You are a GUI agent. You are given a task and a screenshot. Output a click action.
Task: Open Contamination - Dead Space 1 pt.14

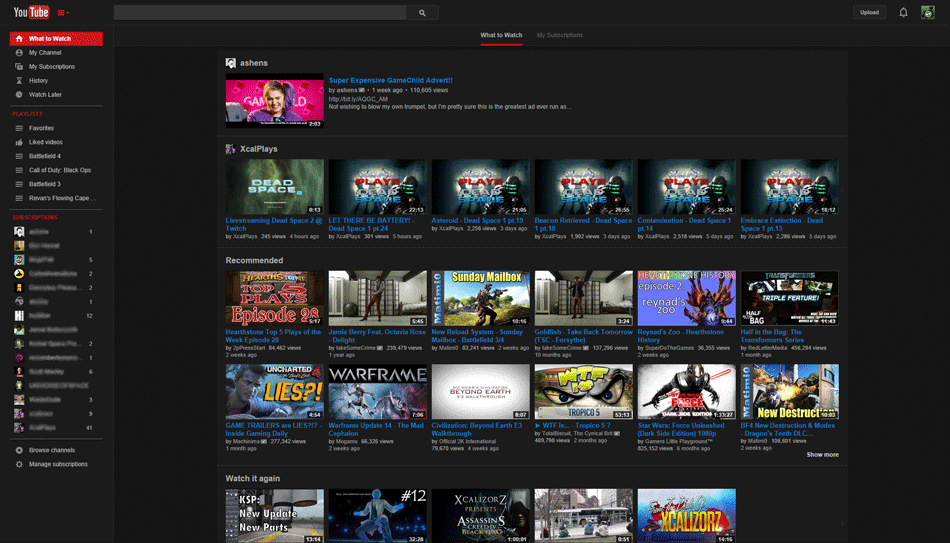point(684,224)
